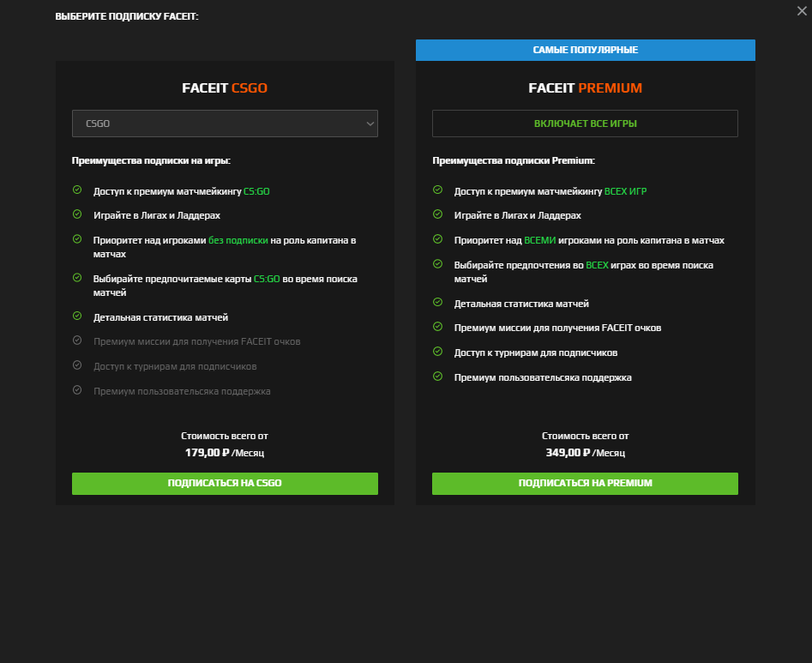812x663 pixels.
Task: Click the FACEIT PREMIUM plan title
Action: pyautogui.click(x=585, y=88)
